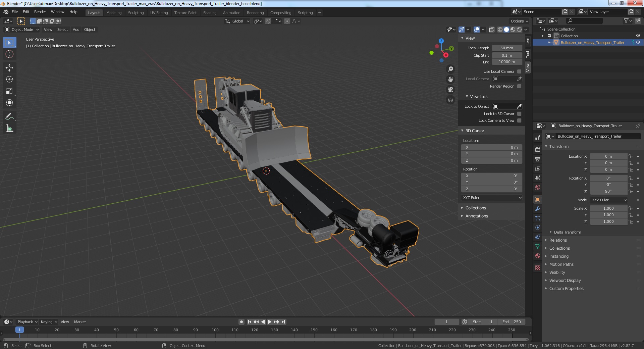
Task: Open the Modifiers properties tab
Action: pos(538,209)
